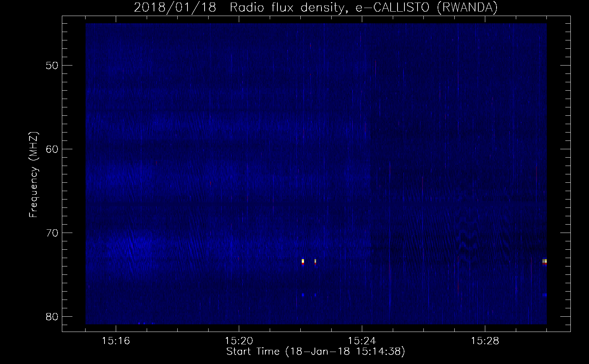The width and height of the screenshot is (589, 364).
Task: Click the bright burst near 15:22 at 73 MHz
Action: pos(303,262)
